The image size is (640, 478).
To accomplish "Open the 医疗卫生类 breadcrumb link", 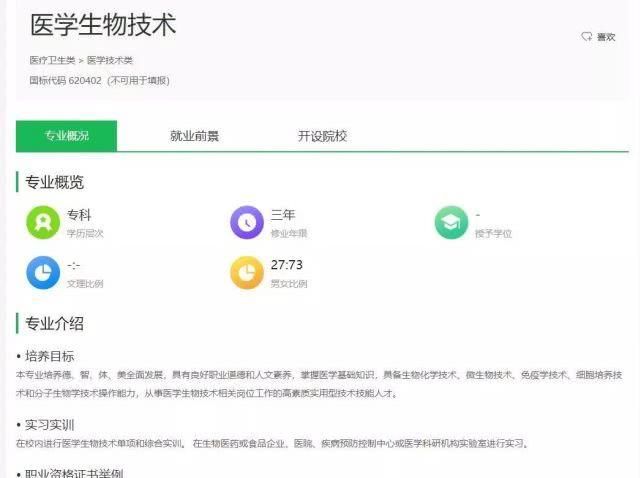I will pos(52,60).
